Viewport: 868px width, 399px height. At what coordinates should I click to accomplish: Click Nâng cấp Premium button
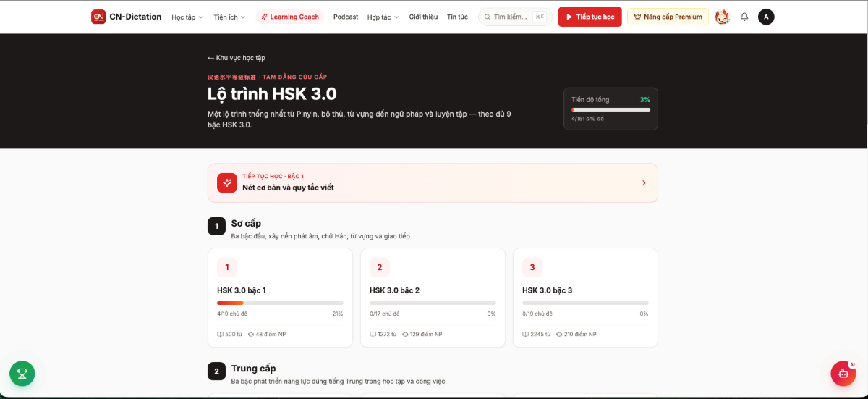(x=668, y=17)
